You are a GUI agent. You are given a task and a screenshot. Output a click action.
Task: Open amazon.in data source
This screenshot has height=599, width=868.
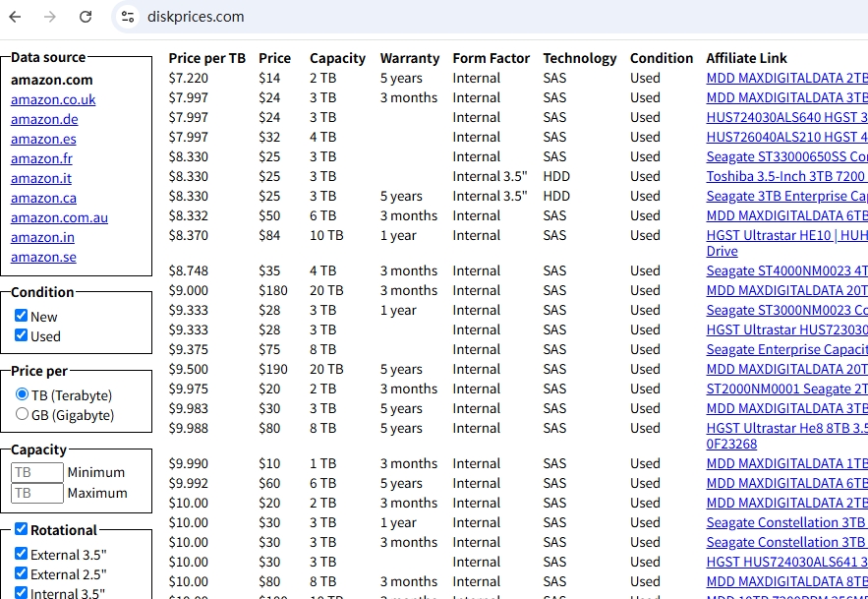click(x=42, y=237)
